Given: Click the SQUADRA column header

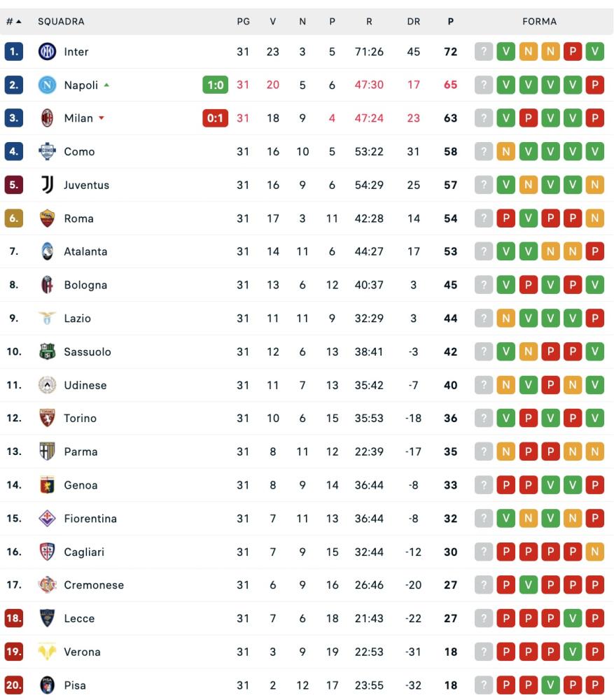Looking at the screenshot, I should click(x=61, y=22).
